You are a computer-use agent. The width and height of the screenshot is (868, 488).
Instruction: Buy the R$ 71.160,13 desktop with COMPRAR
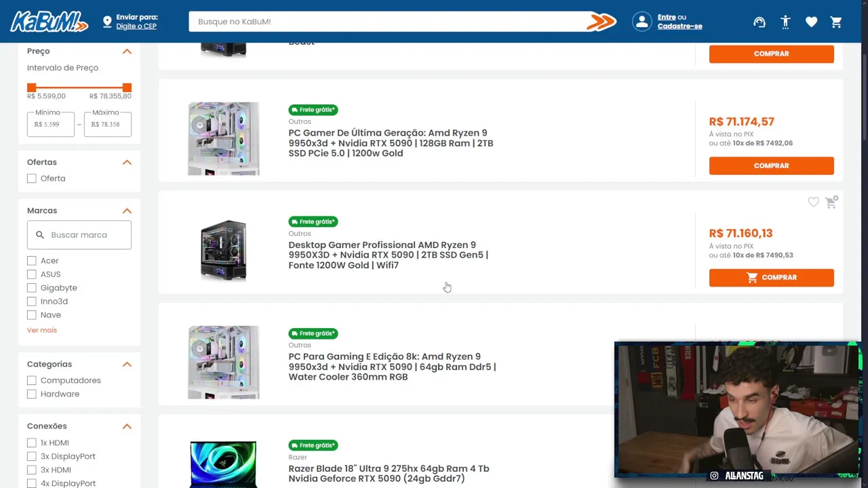771,277
